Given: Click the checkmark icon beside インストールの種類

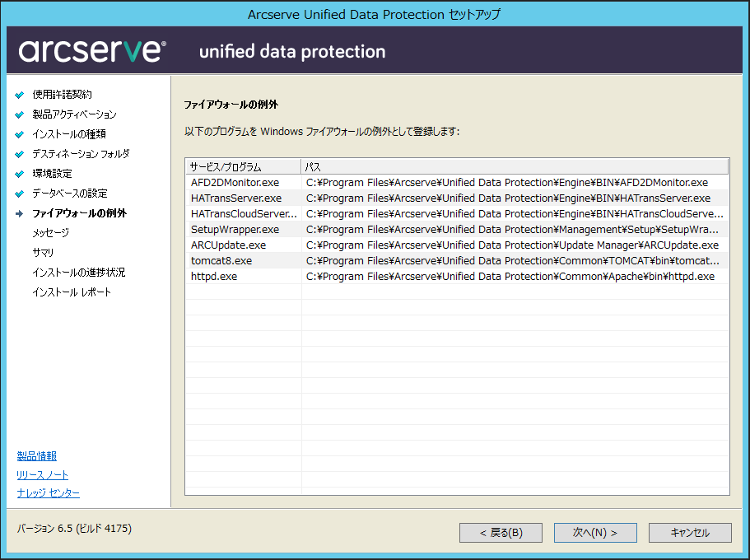Looking at the screenshot, I should pos(19,134).
